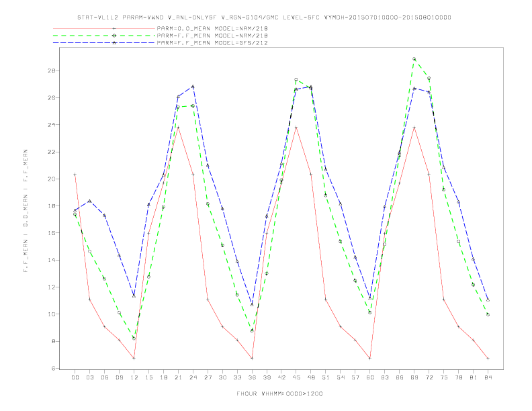Click the chart title starting STAT=VL1L2
The height and width of the screenshot is (411, 532).
264,17
